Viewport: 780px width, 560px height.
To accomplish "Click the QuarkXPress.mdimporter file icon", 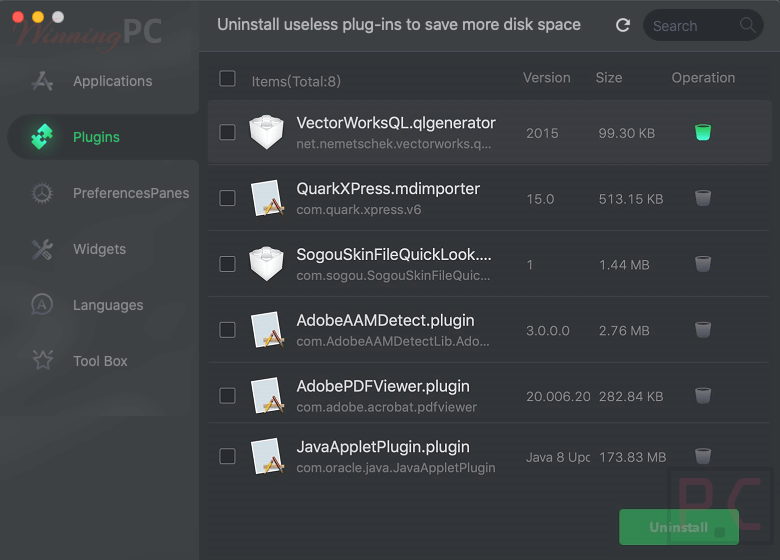I will [x=267, y=198].
